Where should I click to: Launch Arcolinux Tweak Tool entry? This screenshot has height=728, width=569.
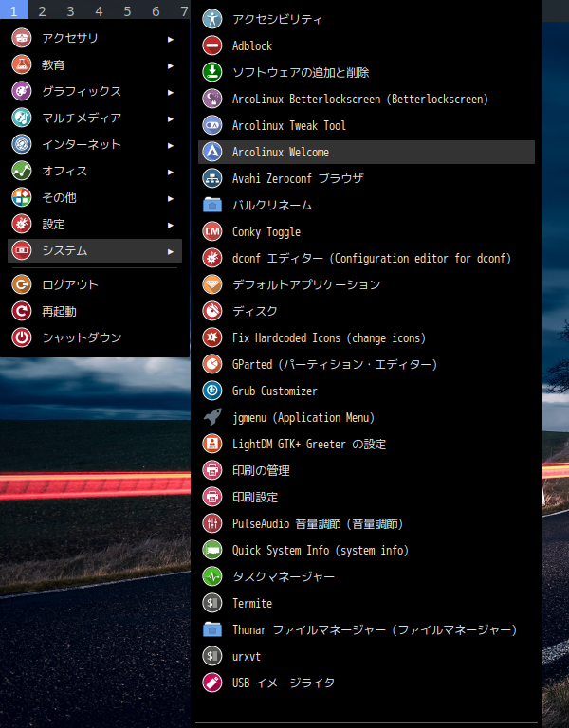click(x=366, y=125)
